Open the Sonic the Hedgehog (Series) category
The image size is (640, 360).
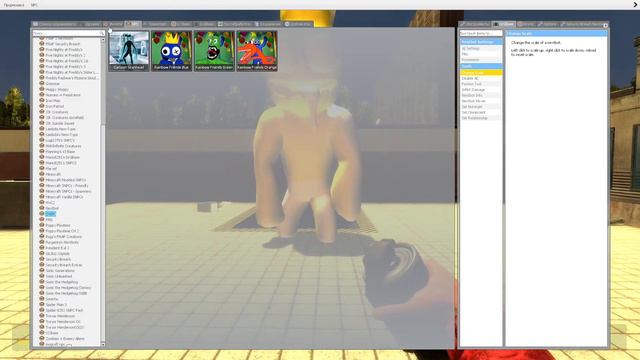click(68, 287)
